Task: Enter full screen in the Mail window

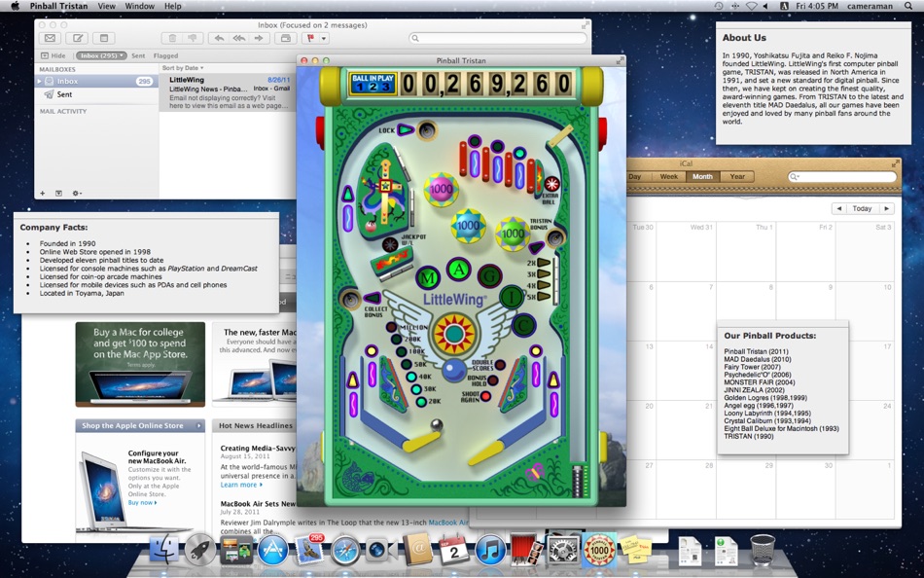Action: [585, 24]
